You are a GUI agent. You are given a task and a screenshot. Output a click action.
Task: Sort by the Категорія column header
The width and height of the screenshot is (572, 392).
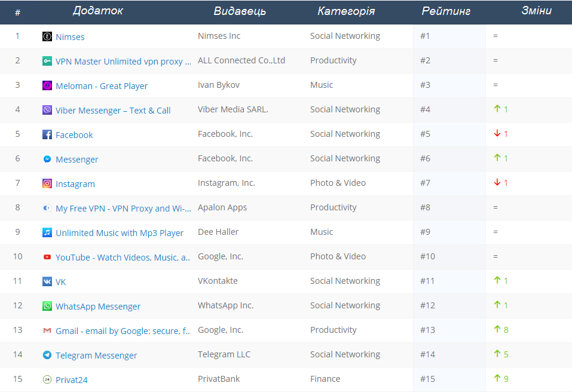[x=346, y=11]
